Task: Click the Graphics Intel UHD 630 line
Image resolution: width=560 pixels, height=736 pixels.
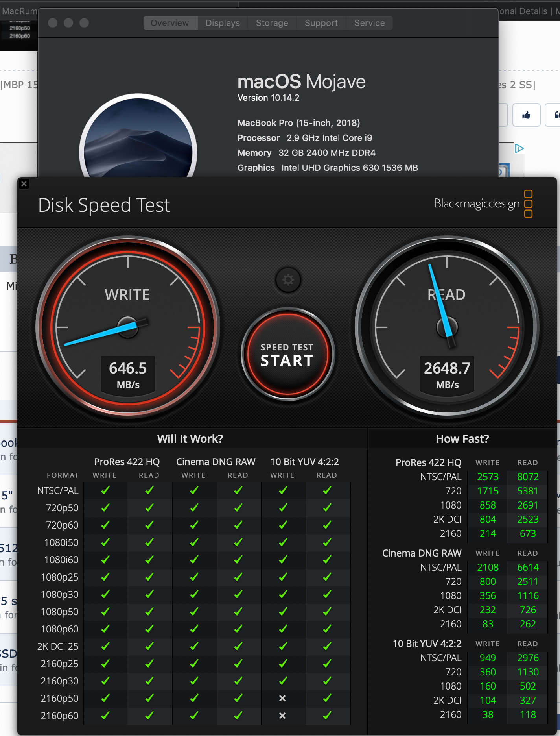Action: [328, 168]
